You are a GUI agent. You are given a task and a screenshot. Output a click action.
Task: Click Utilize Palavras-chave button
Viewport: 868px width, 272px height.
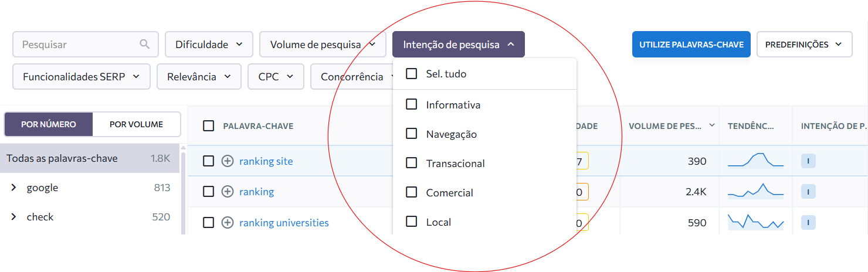[x=691, y=45]
